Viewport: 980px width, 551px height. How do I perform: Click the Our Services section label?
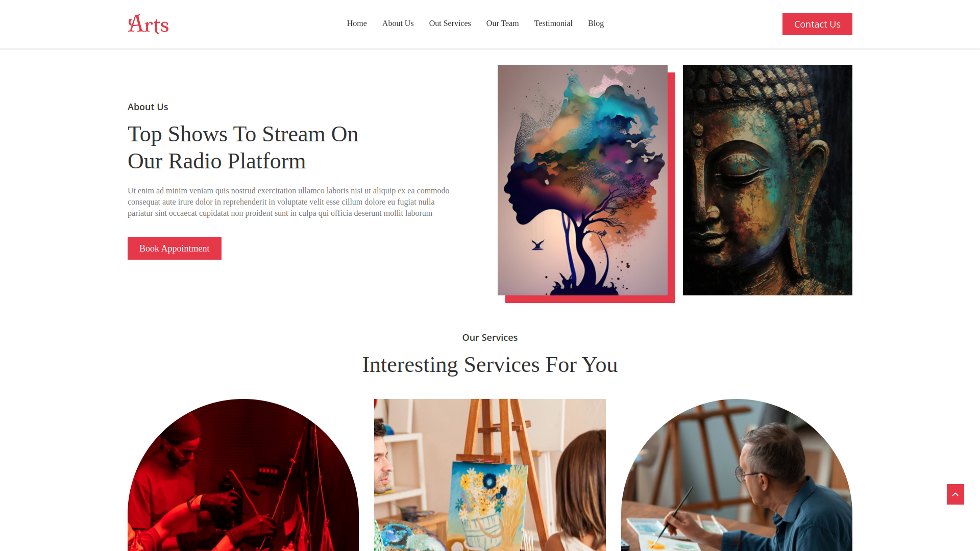[490, 337]
